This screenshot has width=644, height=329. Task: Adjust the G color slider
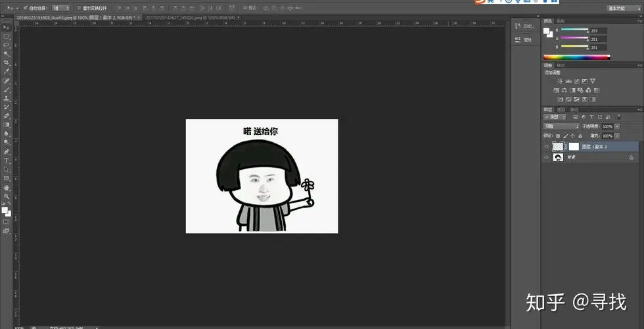coord(575,39)
